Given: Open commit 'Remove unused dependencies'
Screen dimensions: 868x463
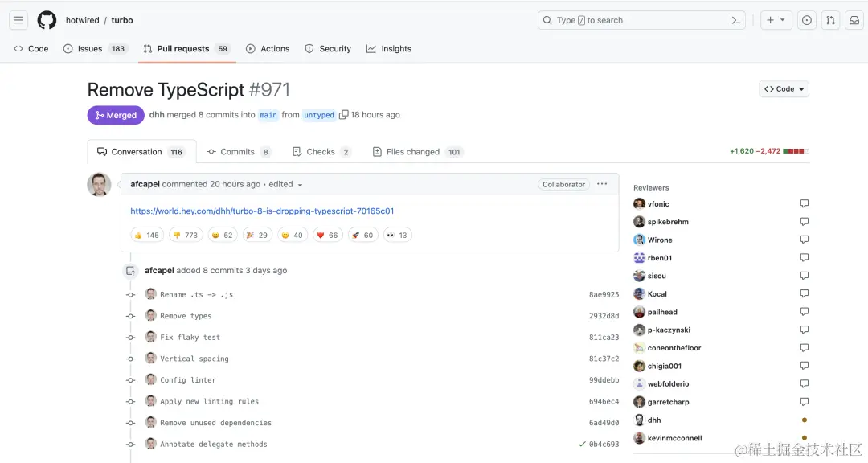Looking at the screenshot, I should click(216, 423).
